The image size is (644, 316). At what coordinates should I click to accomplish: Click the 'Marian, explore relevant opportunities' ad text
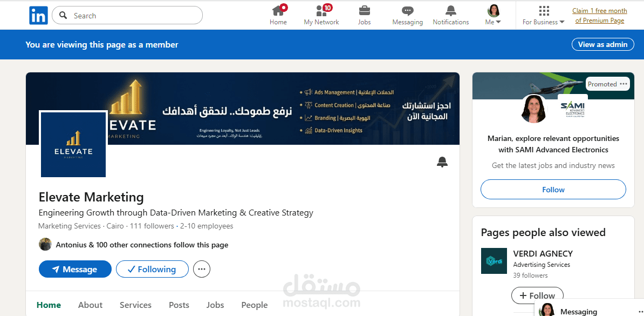[x=553, y=144]
